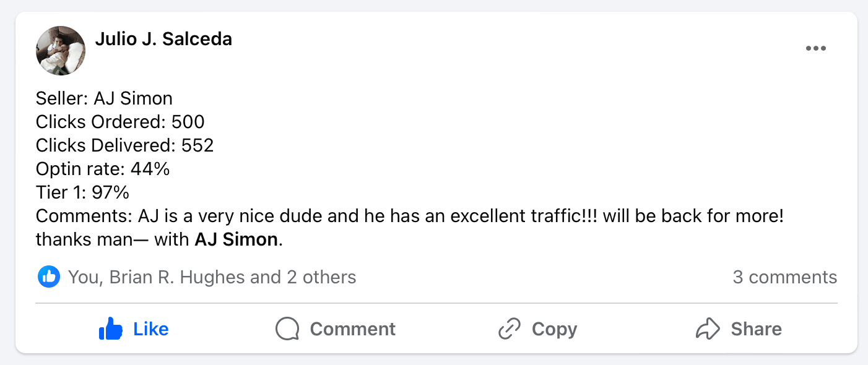Open Julio J. Salceda's profile name link
The width and height of the screenshot is (868, 365).
point(163,39)
